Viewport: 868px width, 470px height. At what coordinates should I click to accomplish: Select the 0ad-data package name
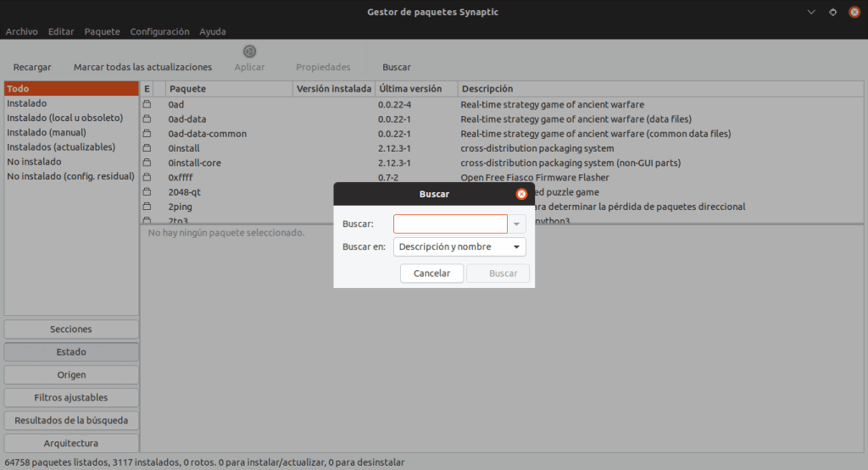click(x=187, y=119)
